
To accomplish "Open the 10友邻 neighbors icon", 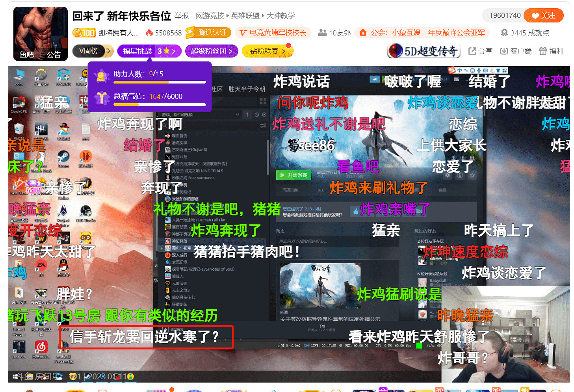I will (322, 33).
